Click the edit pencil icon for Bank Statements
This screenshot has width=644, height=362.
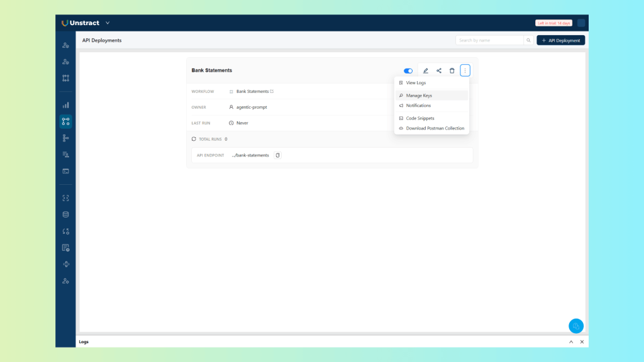coord(426,70)
